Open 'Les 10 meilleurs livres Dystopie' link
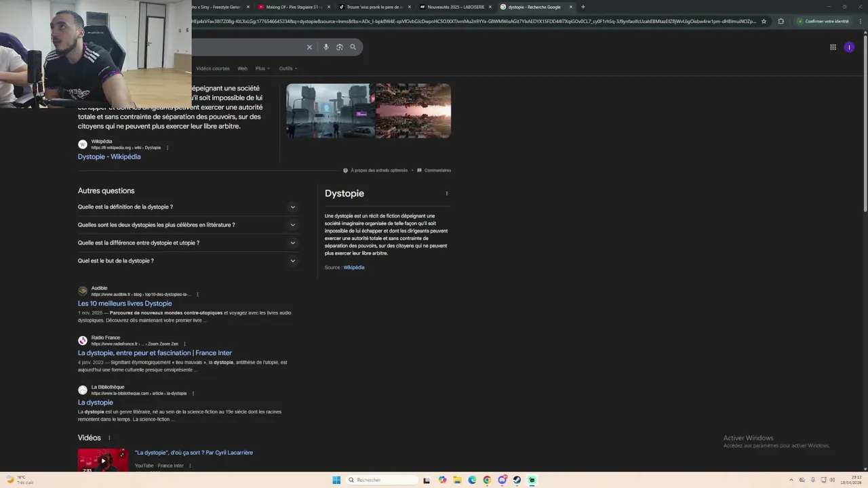Viewport: 868px width, 488px height. (125, 304)
